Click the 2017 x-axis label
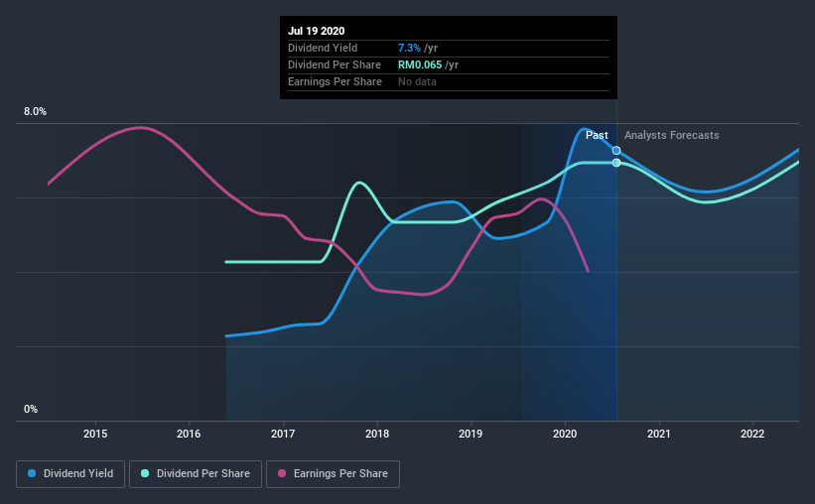Screen dimensions: 815x504 [x=283, y=434]
